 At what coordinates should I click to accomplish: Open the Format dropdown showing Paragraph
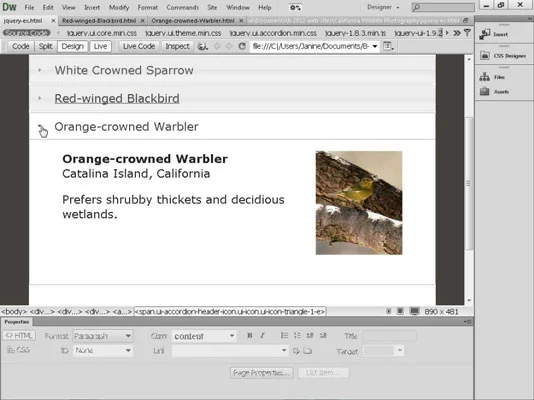click(103, 336)
